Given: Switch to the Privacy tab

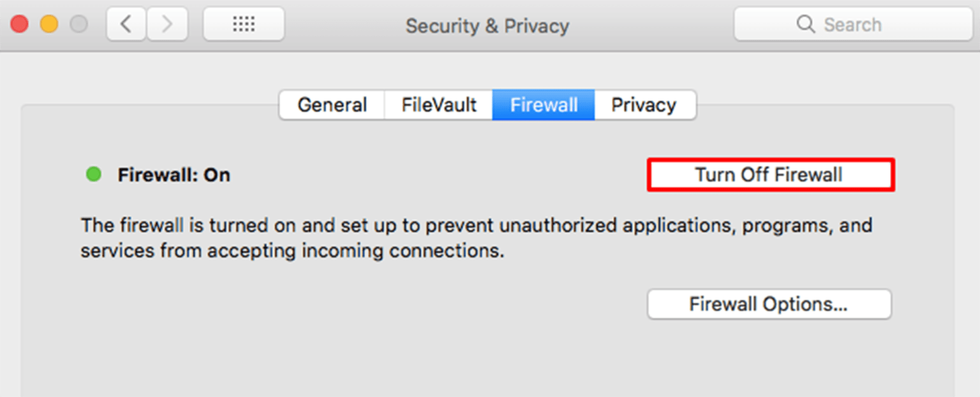Looking at the screenshot, I should [x=644, y=105].
